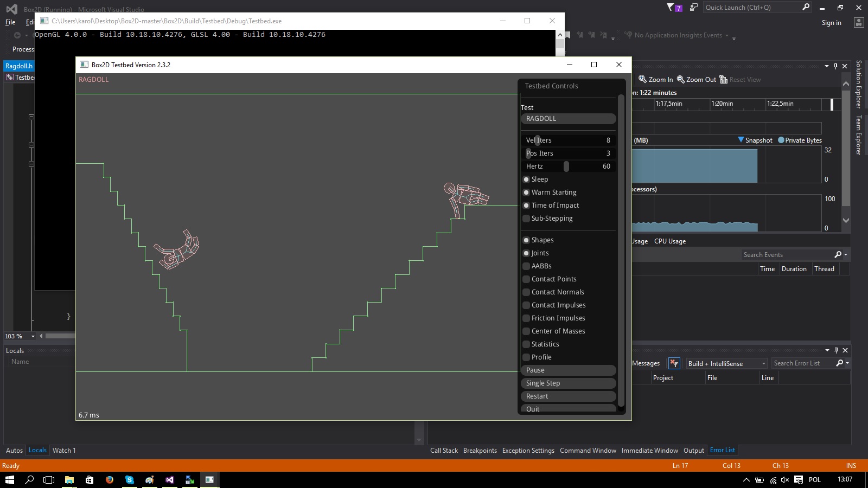Screen dimensions: 868x488
Task: Click the send feedback icon
Action: click(693, 7)
